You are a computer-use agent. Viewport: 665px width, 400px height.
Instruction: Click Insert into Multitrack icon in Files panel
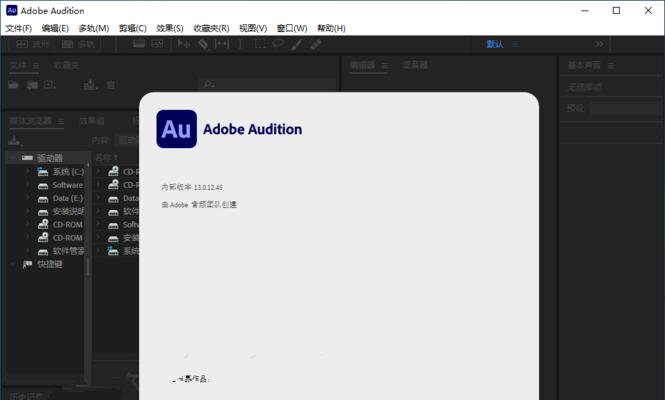pyautogui.click(x=90, y=85)
